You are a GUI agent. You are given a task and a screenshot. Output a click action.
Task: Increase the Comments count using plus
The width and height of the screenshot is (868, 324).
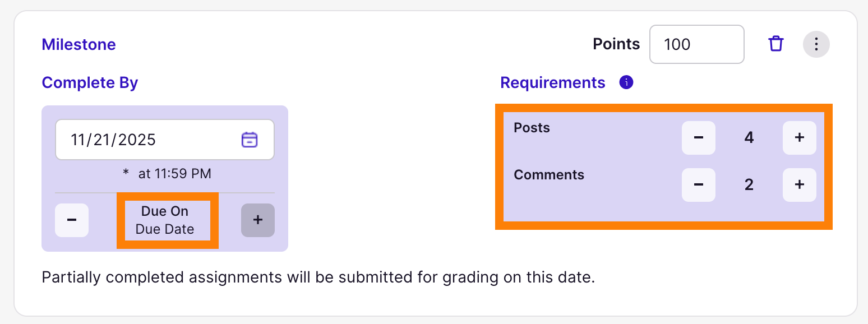[x=799, y=184]
